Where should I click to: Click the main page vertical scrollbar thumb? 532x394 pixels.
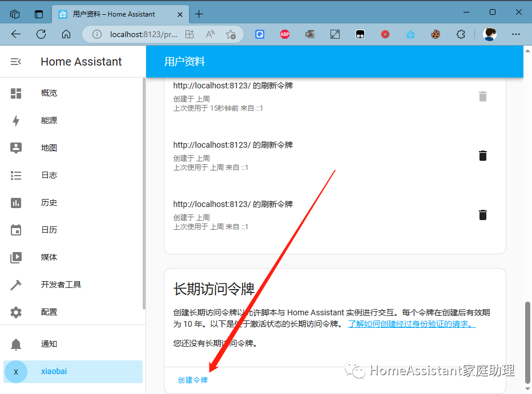coord(527,342)
